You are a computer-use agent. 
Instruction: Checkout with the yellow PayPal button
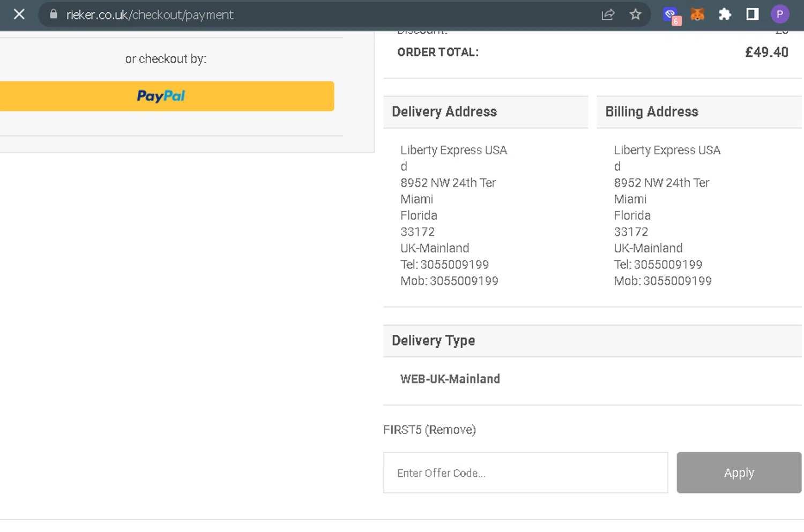coord(167,96)
